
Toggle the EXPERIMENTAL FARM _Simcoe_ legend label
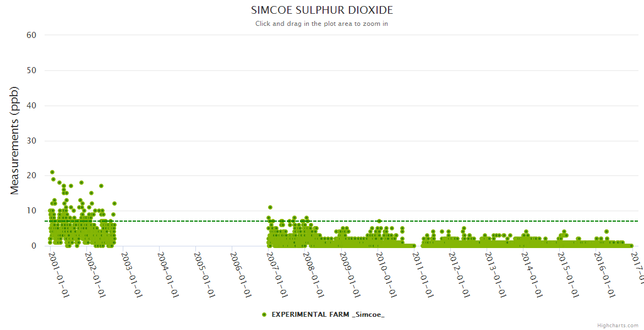(328, 314)
